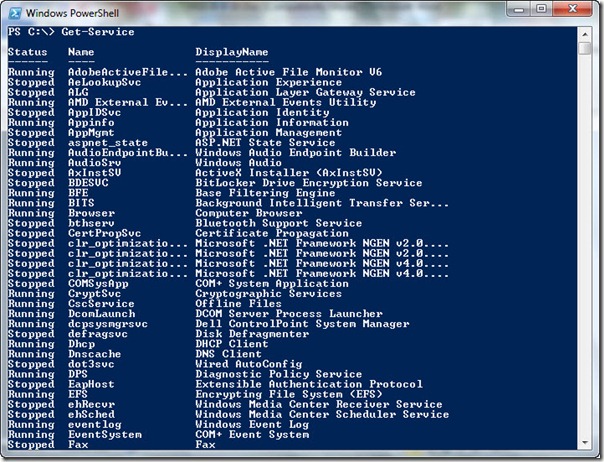
Task: Click the BFE service name
Action: point(78,193)
